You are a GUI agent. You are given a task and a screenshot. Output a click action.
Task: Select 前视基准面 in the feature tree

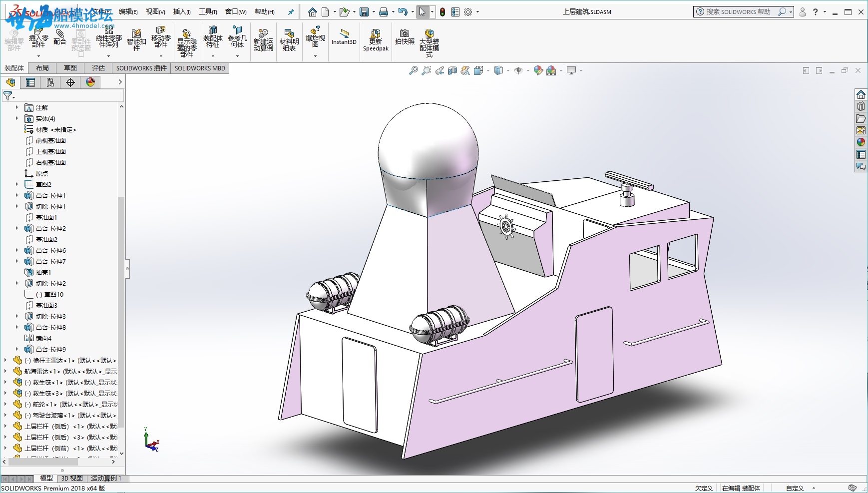pyautogui.click(x=50, y=140)
